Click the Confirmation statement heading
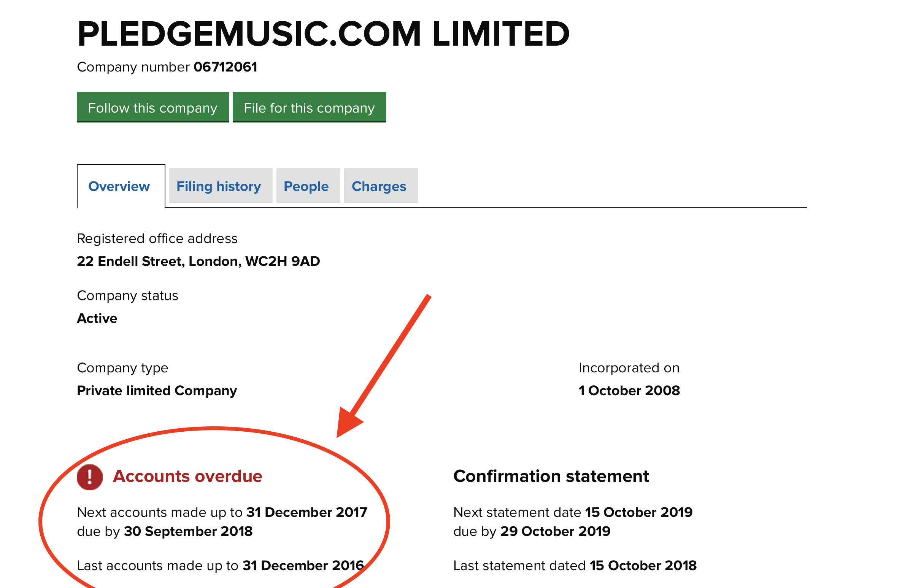Viewport: 924px width, 588px height. [x=551, y=476]
